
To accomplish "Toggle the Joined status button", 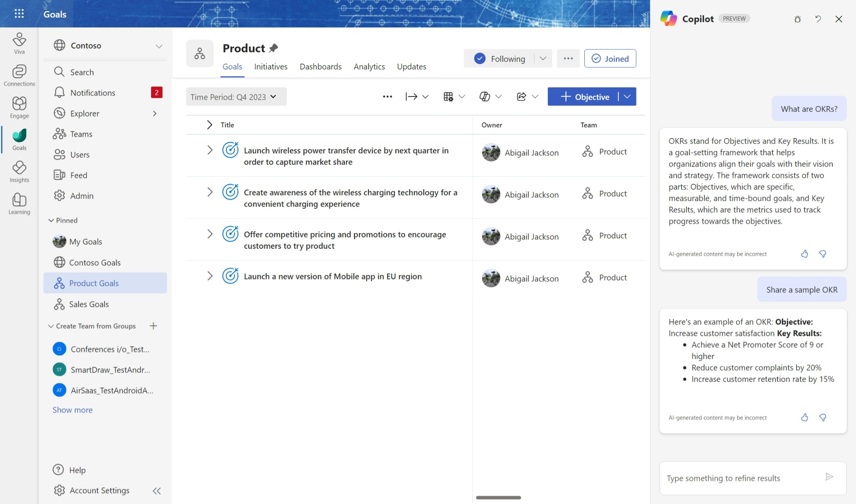I will 610,58.
